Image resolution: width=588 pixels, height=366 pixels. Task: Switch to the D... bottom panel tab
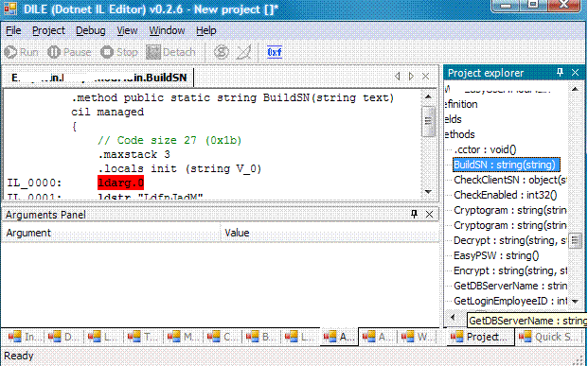[x=63, y=337]
